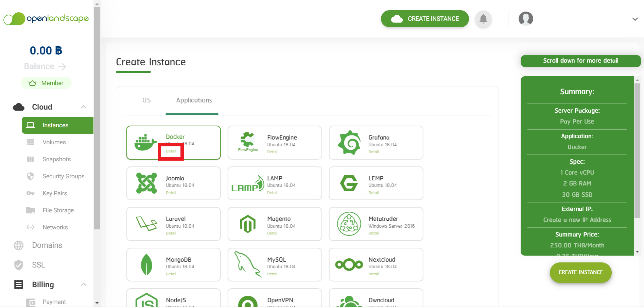This screenshot has width=644, height=307.
Task: Select the OpenVPN application card
Action: (275, 298)
